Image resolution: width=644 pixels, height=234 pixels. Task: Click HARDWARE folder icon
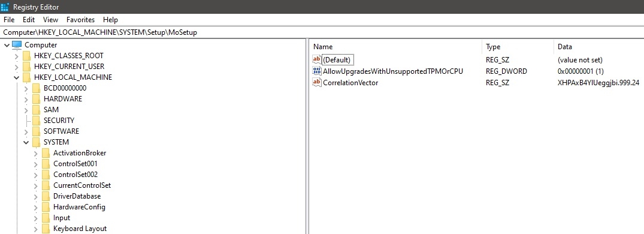[x=36, y=98]
